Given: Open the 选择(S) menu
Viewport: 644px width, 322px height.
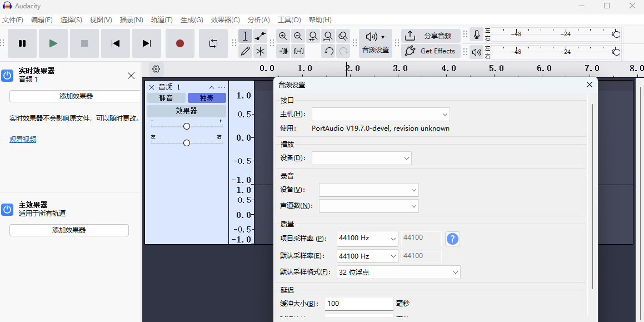Looking at the screenshot, I should coord(71,19).
